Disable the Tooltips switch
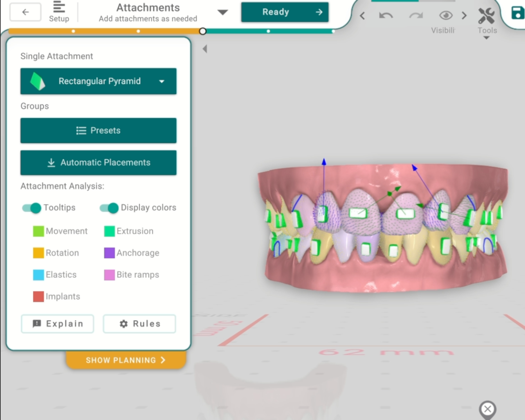The height and width of the screenshot is (420, 525). tap(32, 208)
